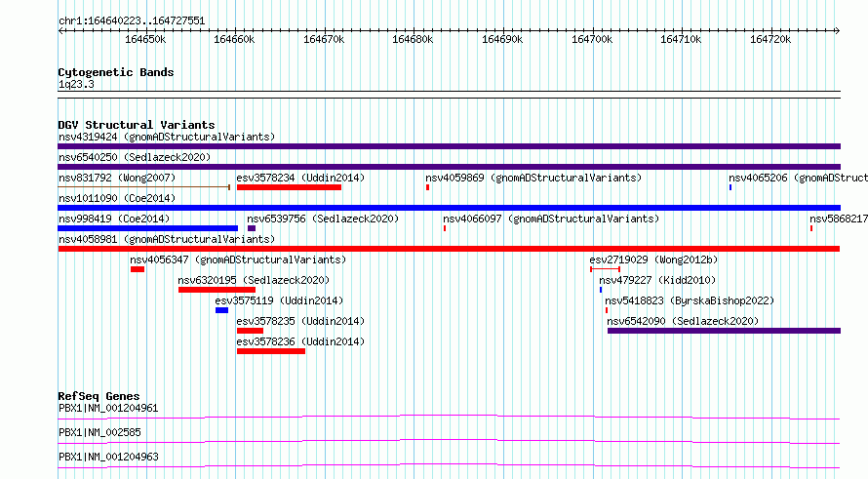
Task: Select the purple nsv6542090 variant bar
Action: coord(724,331)
